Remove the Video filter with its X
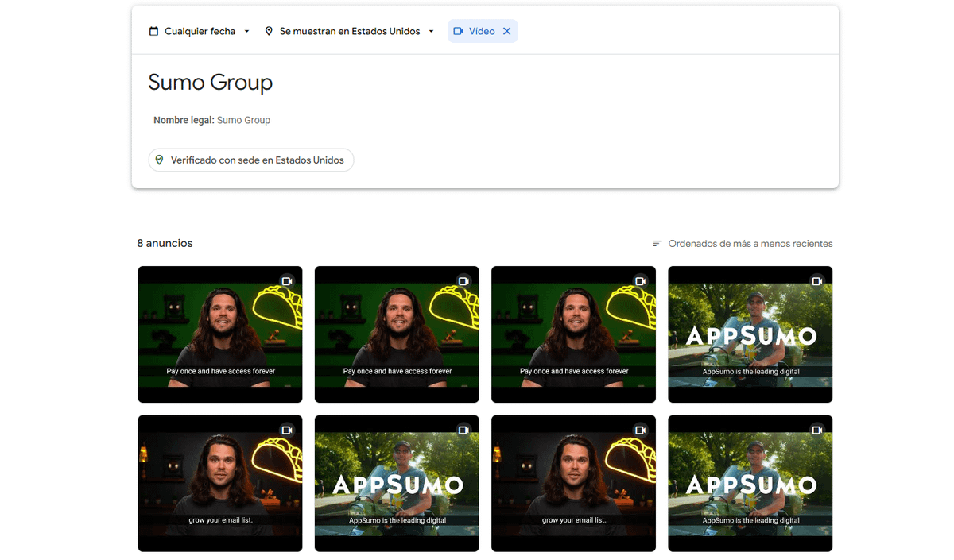 [506, 31]
